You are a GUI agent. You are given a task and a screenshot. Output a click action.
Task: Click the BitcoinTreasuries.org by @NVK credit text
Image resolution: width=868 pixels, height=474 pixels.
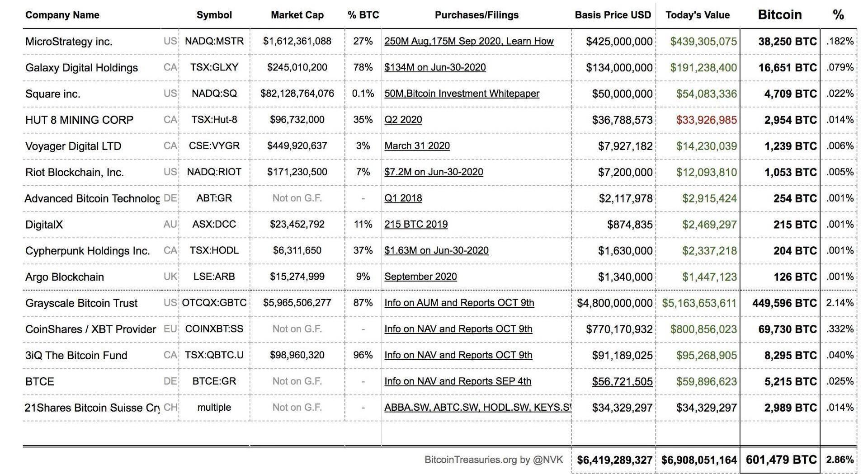[x=494, y=460]
